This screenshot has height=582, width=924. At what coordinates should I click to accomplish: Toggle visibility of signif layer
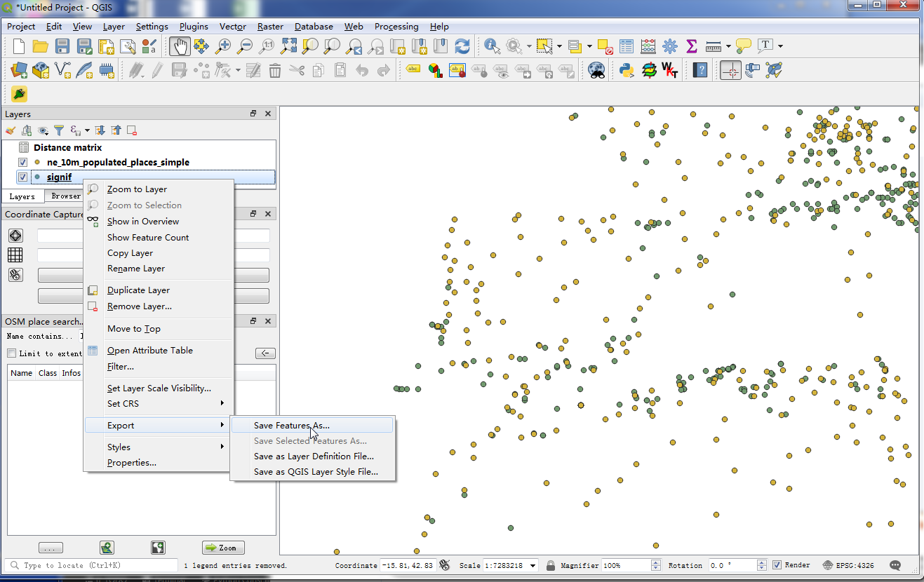click(22, 177)
